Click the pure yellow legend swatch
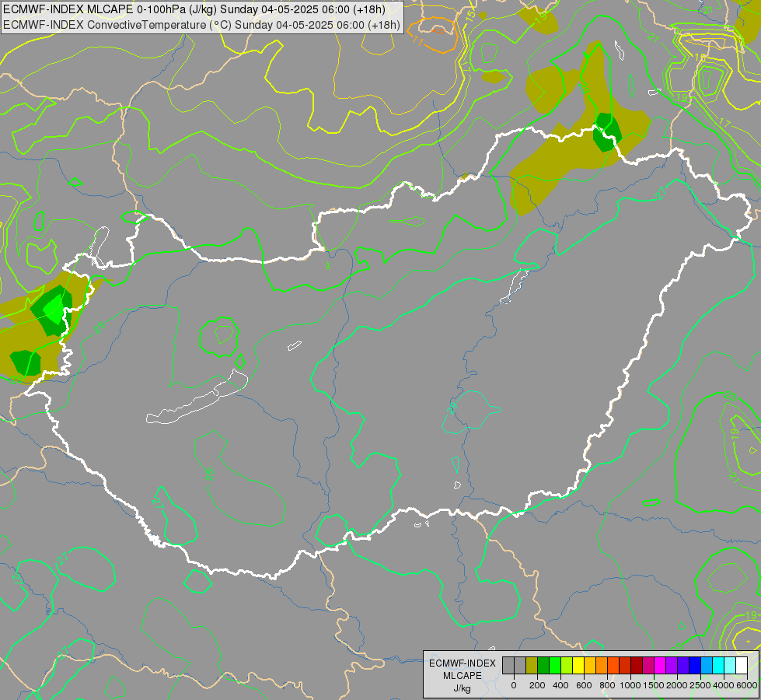The image size is (761, 700). point(578,665)
